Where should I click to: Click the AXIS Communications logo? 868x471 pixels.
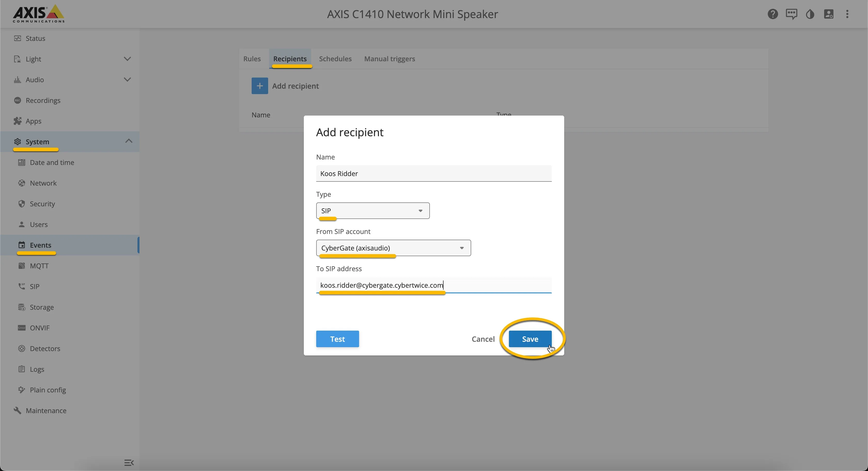point(38,14)
